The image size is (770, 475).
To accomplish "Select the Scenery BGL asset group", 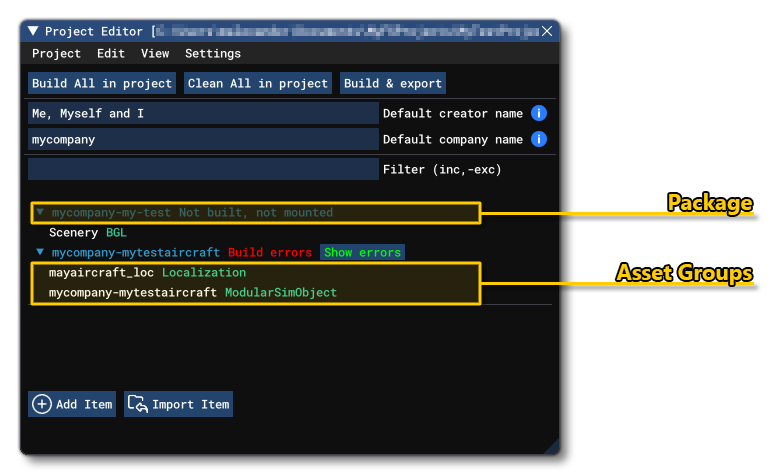I will (88, 233).
